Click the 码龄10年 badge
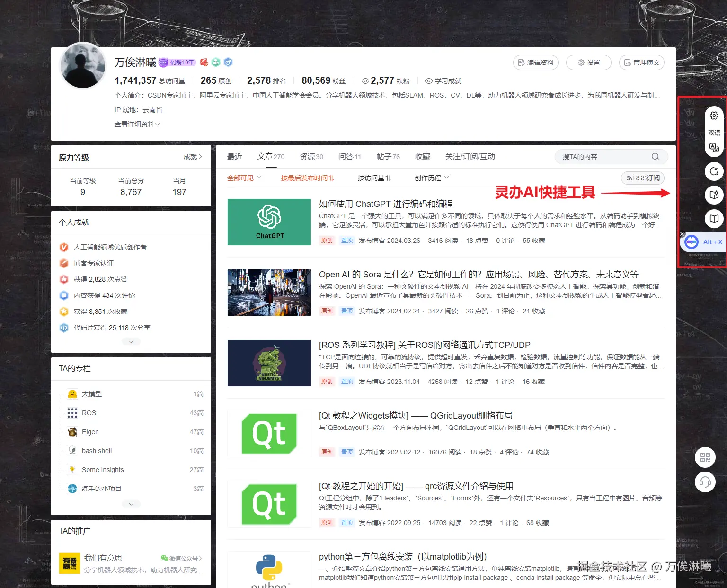Screen dimensions: 727x588 pos(177,62)
